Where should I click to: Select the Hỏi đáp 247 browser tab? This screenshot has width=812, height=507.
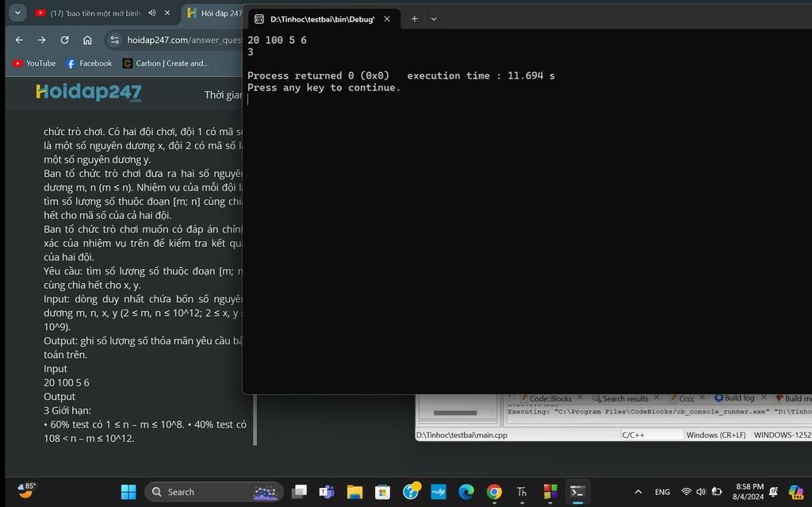(x=213, y=13)
